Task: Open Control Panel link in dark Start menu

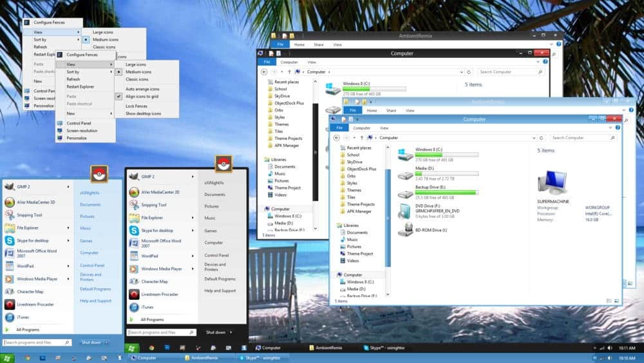Action: [216, 255]
